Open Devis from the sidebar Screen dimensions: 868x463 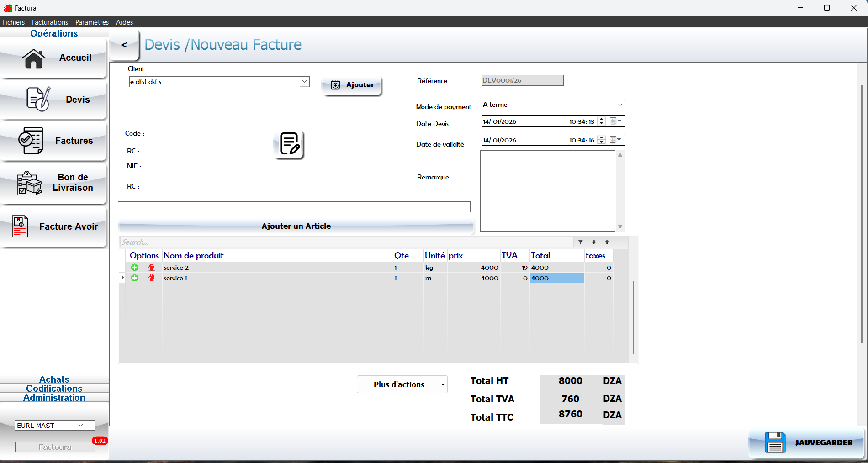pos(54,100)
